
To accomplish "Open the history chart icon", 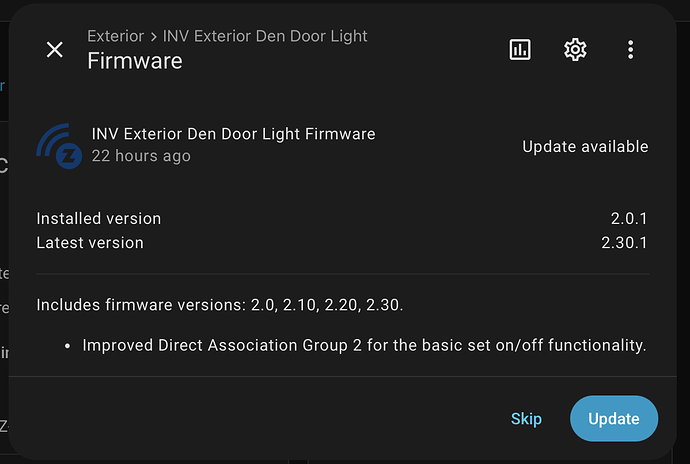I will (520, 49).
